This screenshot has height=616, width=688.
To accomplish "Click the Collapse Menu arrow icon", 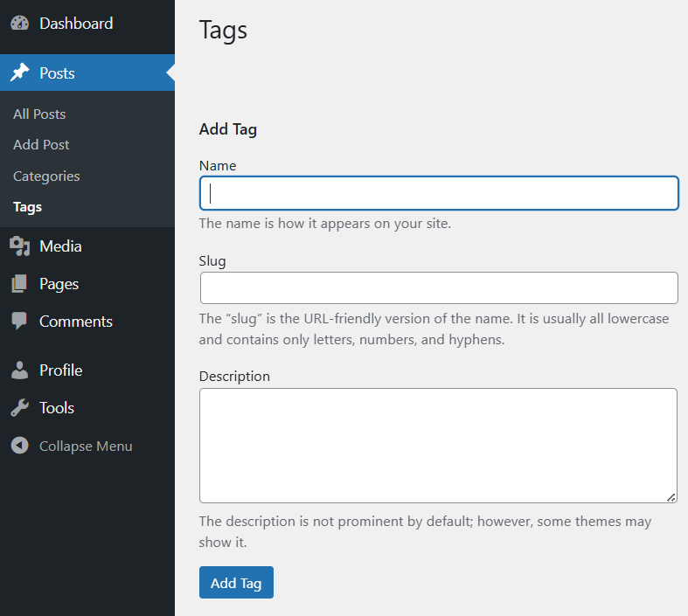I will (x=19, y=446).
